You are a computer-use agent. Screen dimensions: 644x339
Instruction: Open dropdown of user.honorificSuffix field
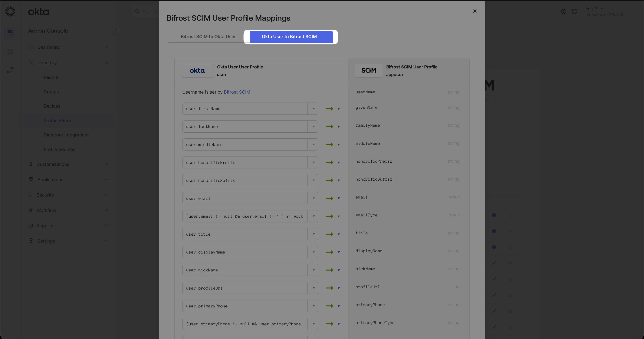313,180
